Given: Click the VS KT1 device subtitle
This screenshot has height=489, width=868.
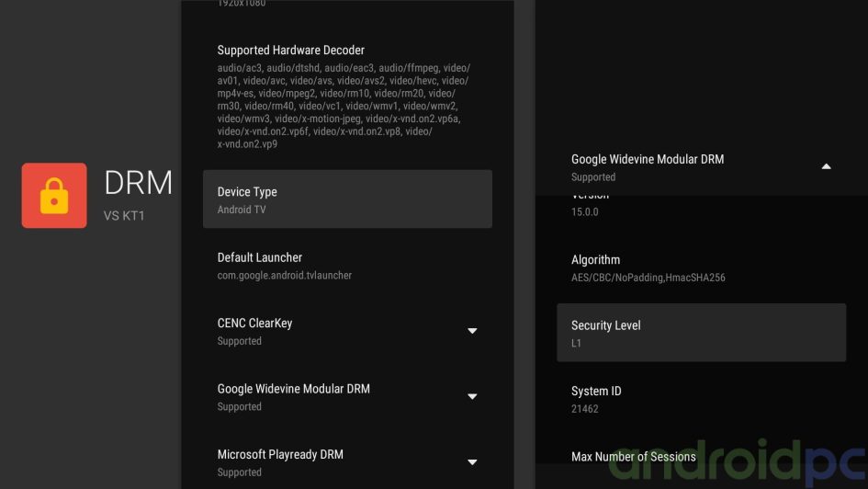Looking at the screenshot, I should (x=124, y=217).
